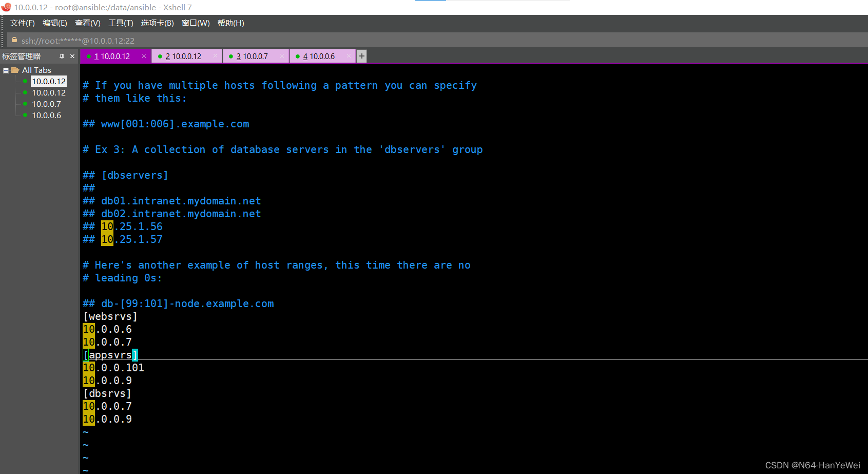Close session tab 1 10.0.0.12
This screenshot has height=474, width=868.
point(144,56)
